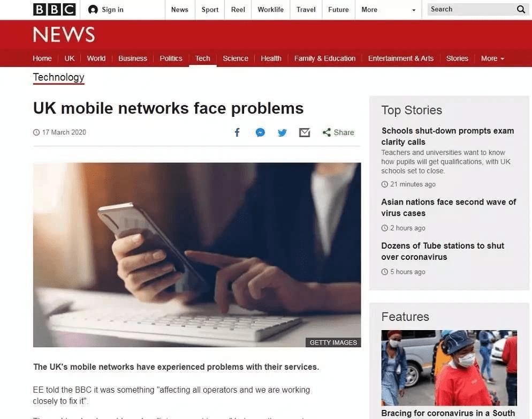The height and width of the screenshot is (419, 532).
Task: Read Schools shut-down prompts exam clarity calls
Action: pyautogui.click(x=447, y=136)
